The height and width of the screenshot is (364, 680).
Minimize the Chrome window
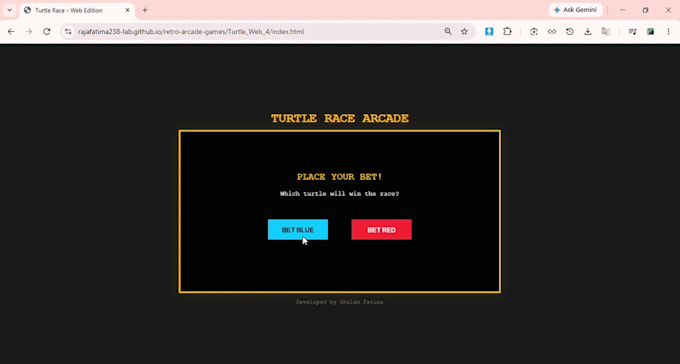click(622, 10)
